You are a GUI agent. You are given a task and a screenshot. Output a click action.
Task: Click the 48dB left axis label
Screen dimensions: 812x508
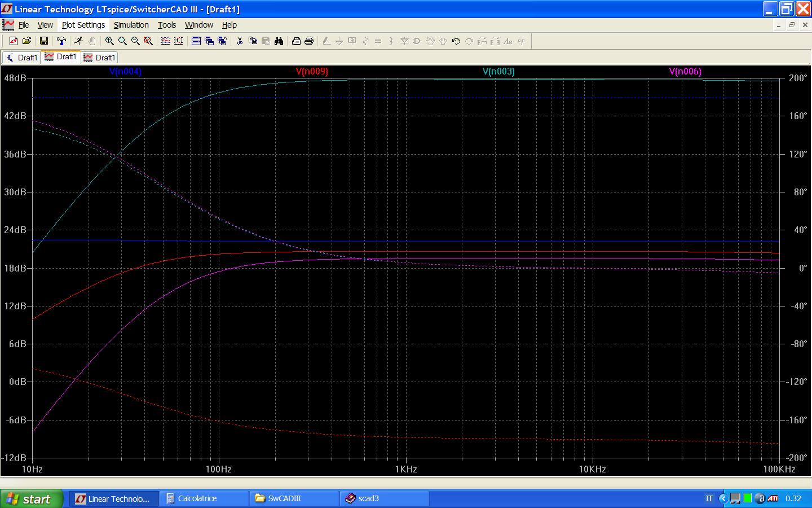click(15, 78)
